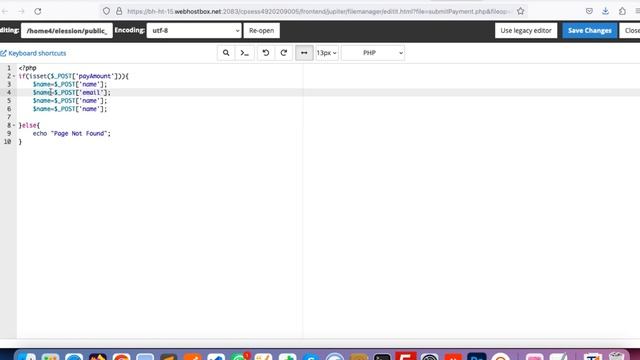The height and width of the screenshot is (360, 640).
Task: Redo the last undone edit
Action: [x=284, y=53]
